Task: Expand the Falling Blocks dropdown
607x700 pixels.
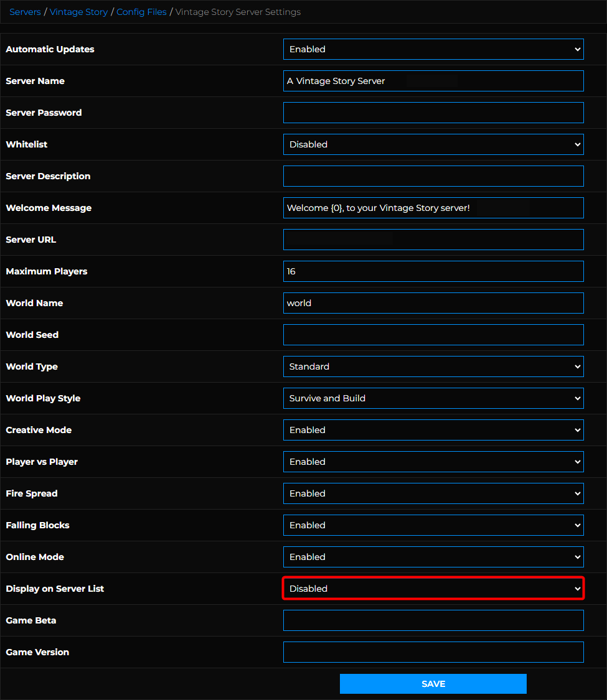Action: point(433,525)
